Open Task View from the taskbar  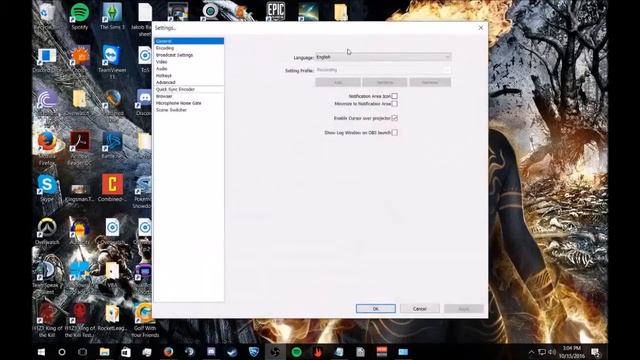point(82,352)
